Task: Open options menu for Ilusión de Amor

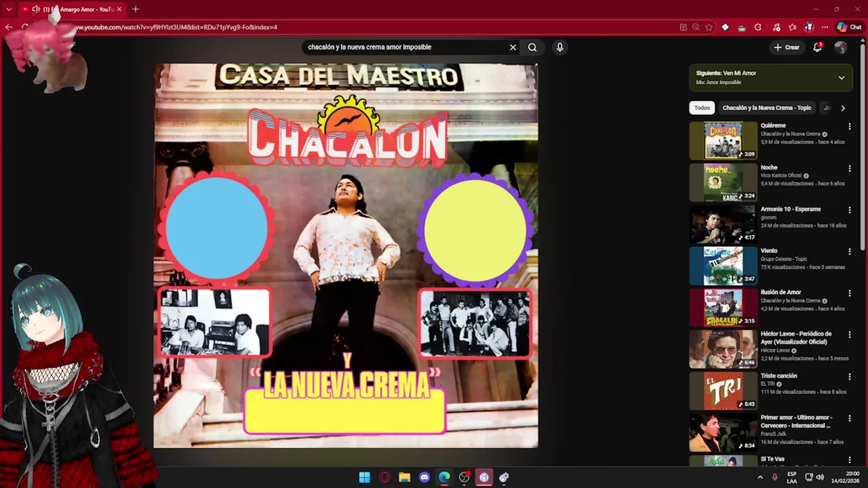Action: click(x=849, y=293)
